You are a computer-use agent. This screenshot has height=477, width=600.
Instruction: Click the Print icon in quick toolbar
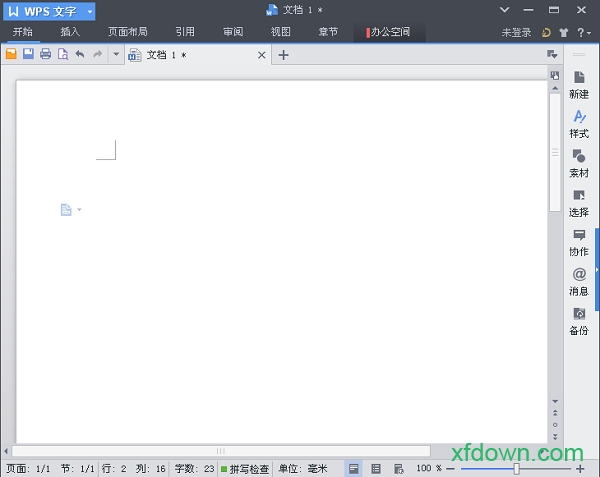click(x=45, y=54)
